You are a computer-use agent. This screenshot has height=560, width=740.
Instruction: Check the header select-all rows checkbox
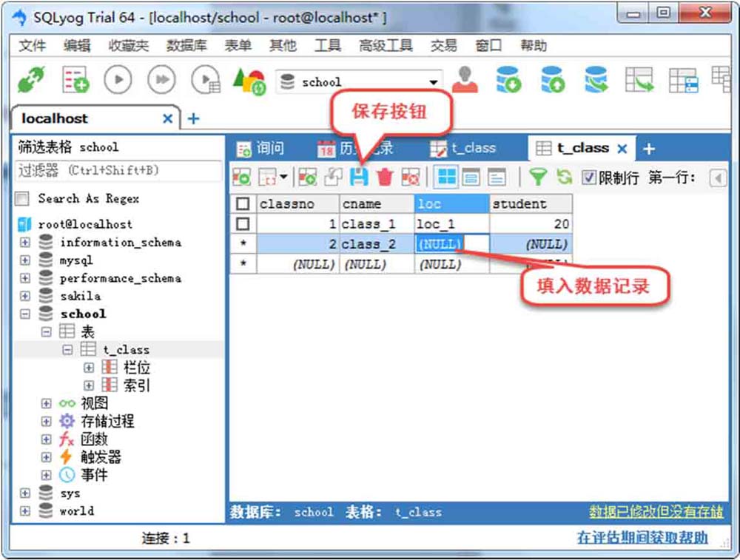coord(243,204)
